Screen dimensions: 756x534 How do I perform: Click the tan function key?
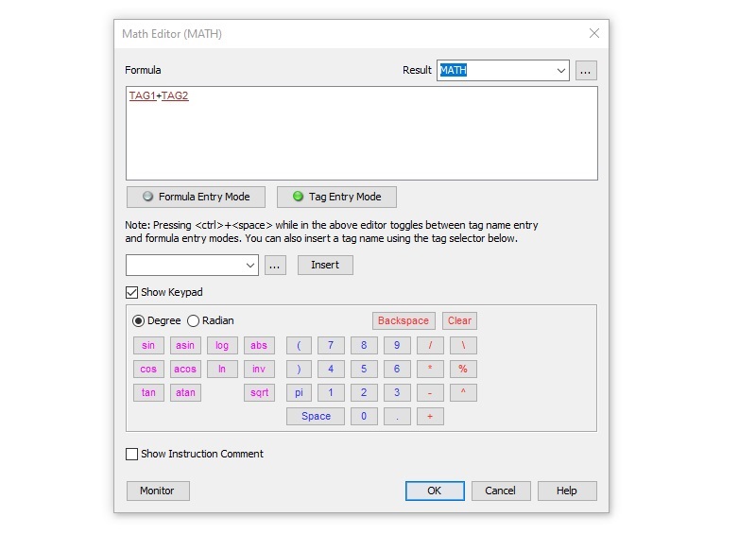click(148, 392)
